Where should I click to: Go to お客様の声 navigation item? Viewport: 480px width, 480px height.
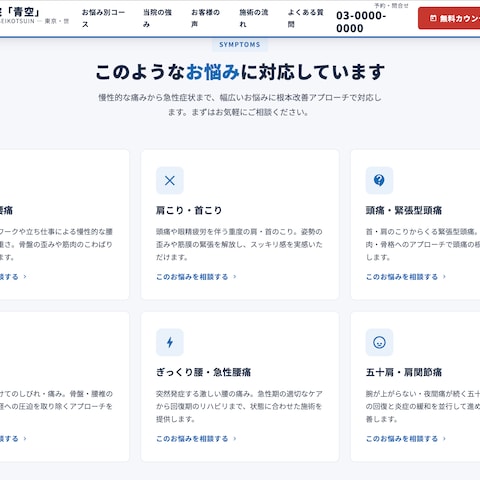[205, 18]
